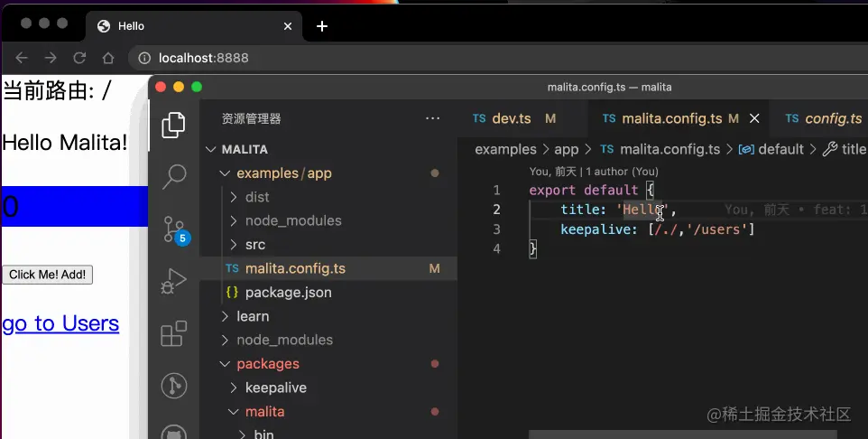View site information icon in address bar
Viewport: 868px width, 439px height.
(144, 58)
